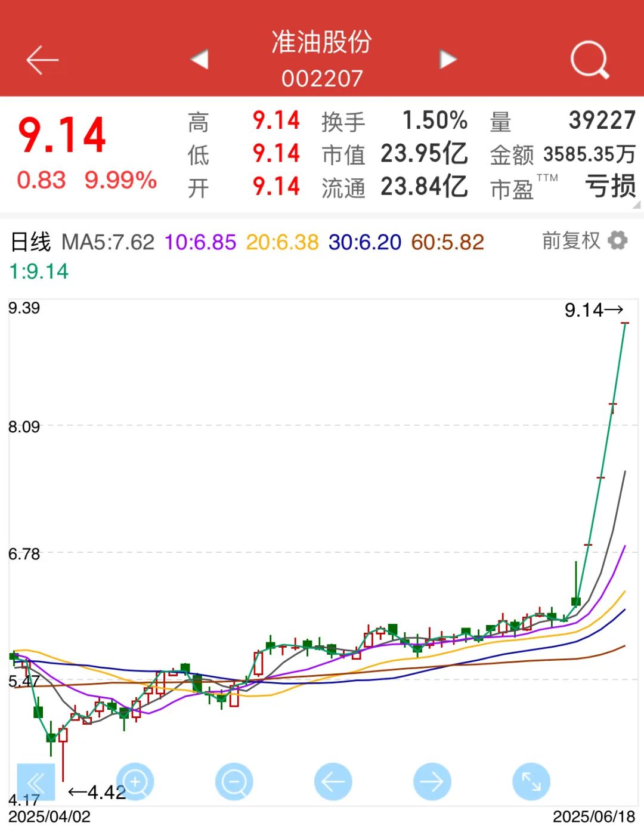This screenshot has width=644, height=826.
Task: Tap the 亏损 P/E TTM value
Action: [611, 187]
